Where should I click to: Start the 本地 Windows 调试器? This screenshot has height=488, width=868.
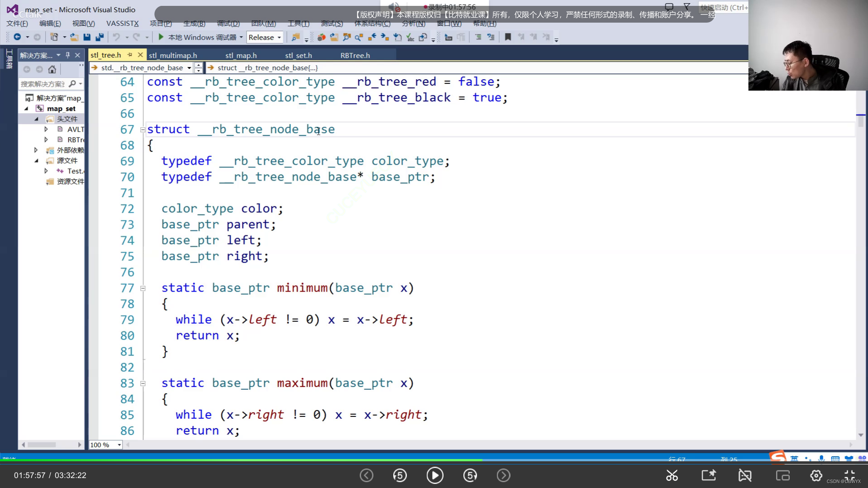(199, 37)
